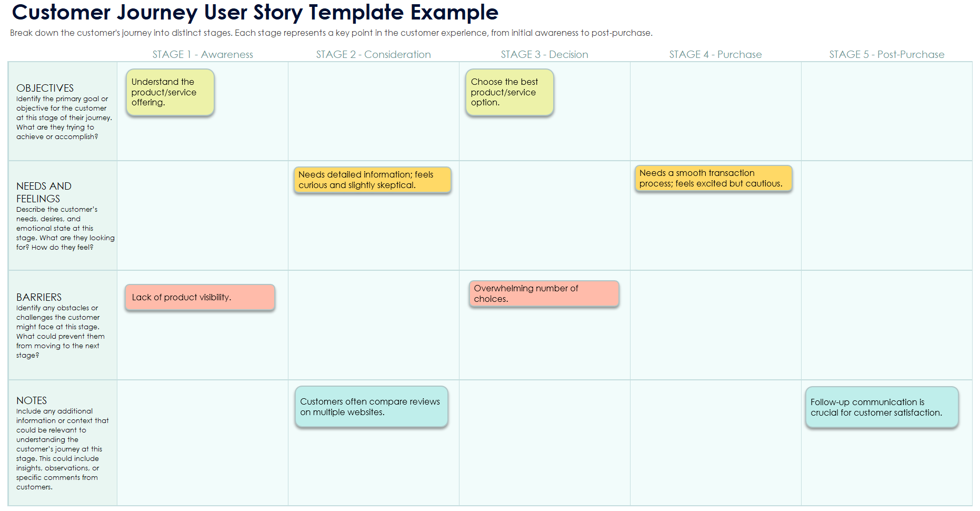This screenshot has height=511, width=980.
Task: Select the 'Lack of product visibility' barrier note
Action: [199, 298]
